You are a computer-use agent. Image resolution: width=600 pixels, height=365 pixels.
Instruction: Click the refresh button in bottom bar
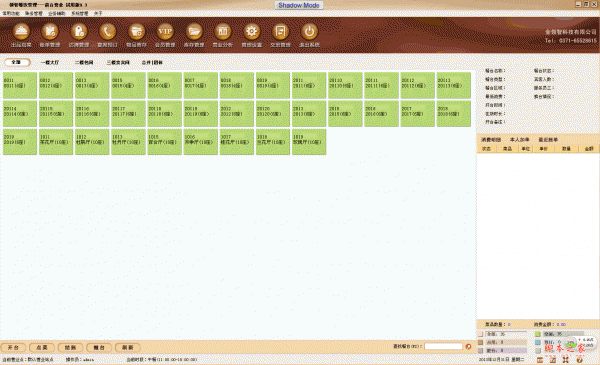[128, 347]
